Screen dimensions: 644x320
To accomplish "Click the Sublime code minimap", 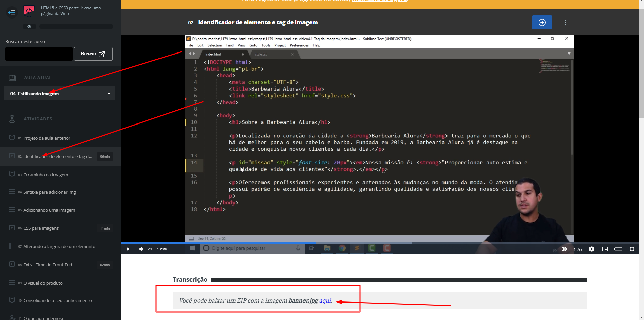I will (555, 66).
